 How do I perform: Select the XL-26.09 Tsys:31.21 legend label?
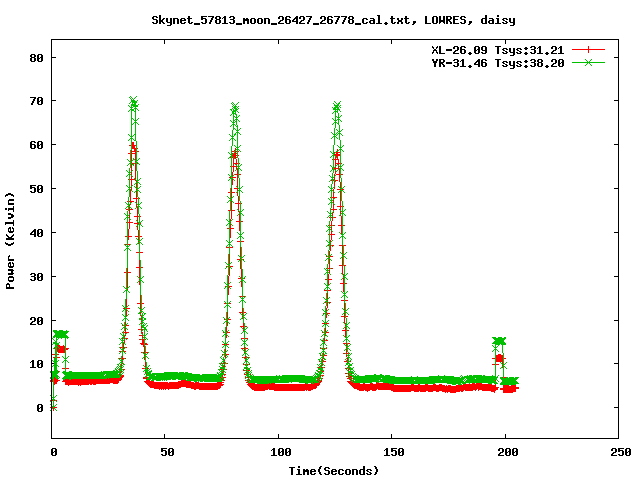498,50
